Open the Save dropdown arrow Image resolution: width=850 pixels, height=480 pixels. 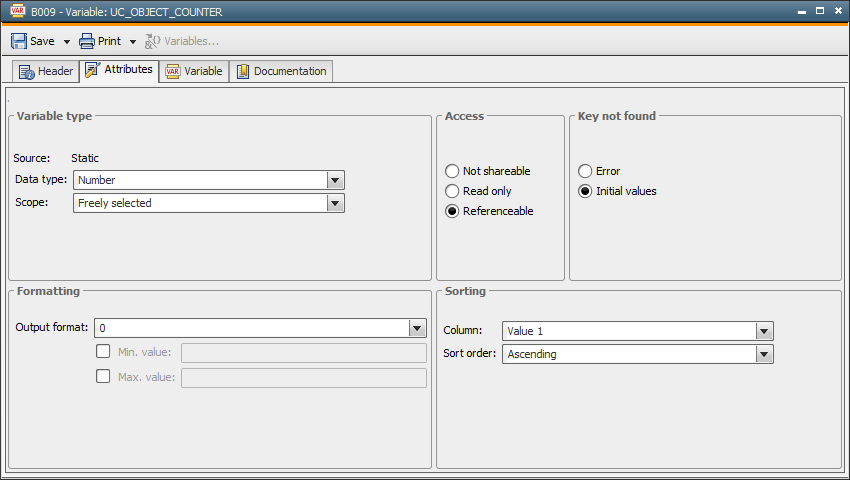point(67,42)
